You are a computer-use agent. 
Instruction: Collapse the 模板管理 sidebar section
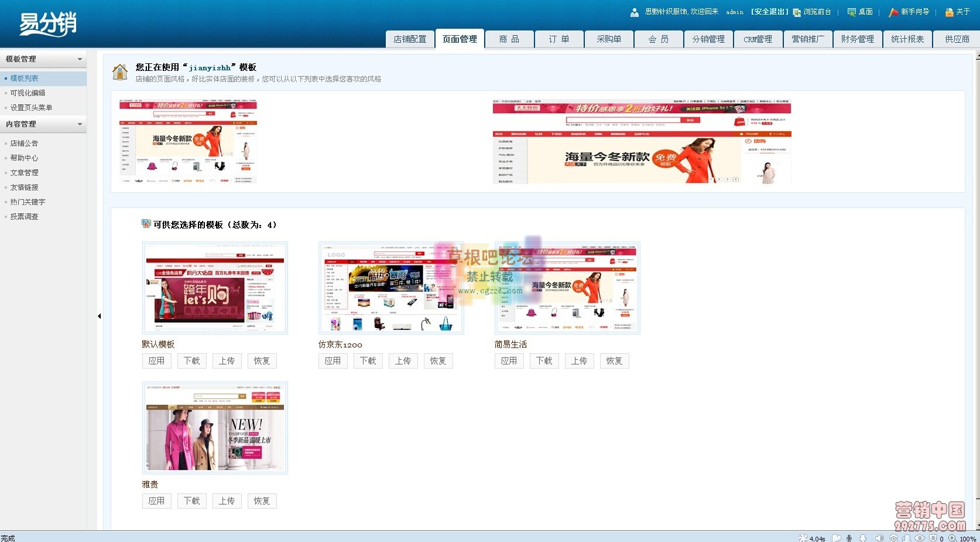click(80, 59)
